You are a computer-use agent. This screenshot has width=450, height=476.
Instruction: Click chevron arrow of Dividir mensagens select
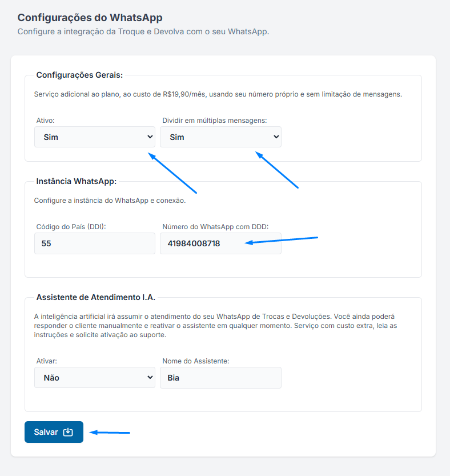276,137
